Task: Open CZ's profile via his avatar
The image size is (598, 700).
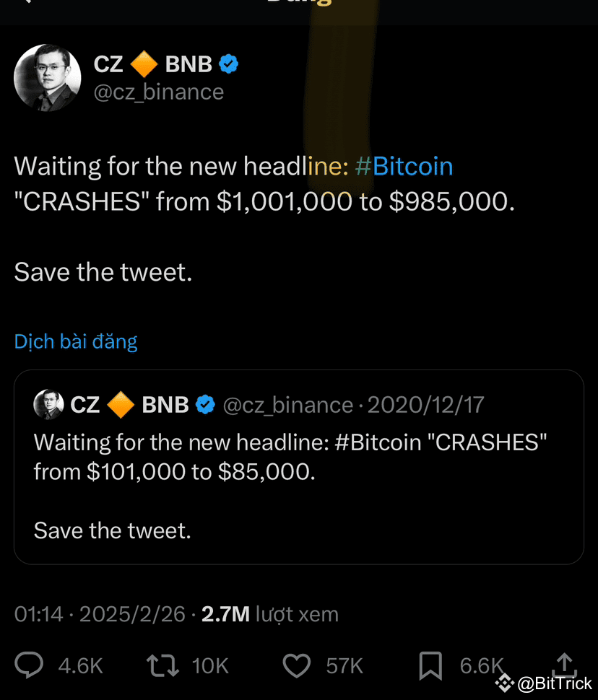Action: pyautogui.click(x=46, y=78)
